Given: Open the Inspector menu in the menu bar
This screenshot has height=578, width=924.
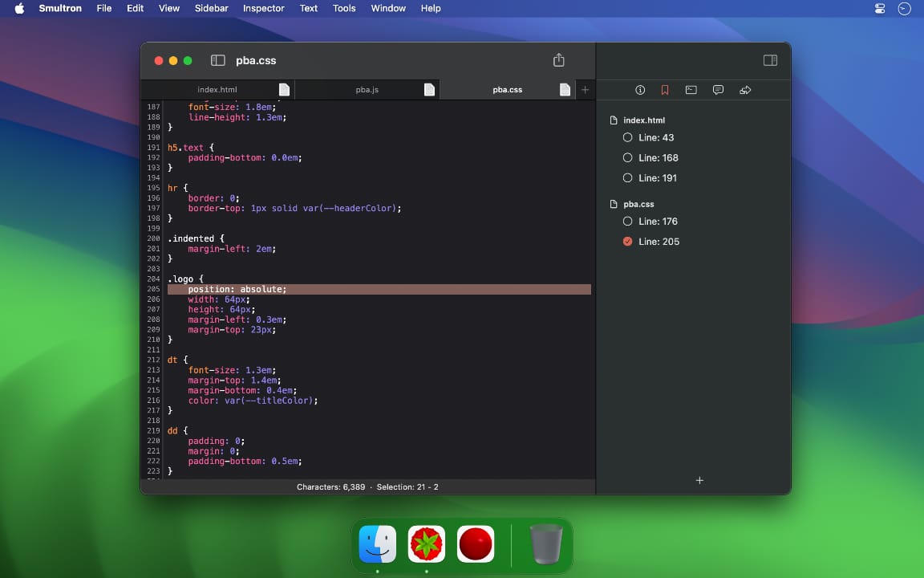Looking at the screenshot, I should [x=264, y=8].
